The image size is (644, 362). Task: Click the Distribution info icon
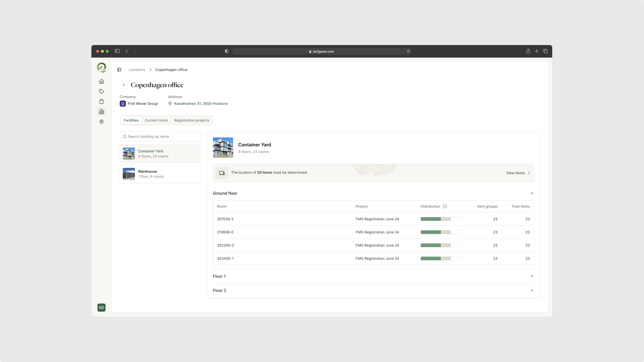pos(445,206)
